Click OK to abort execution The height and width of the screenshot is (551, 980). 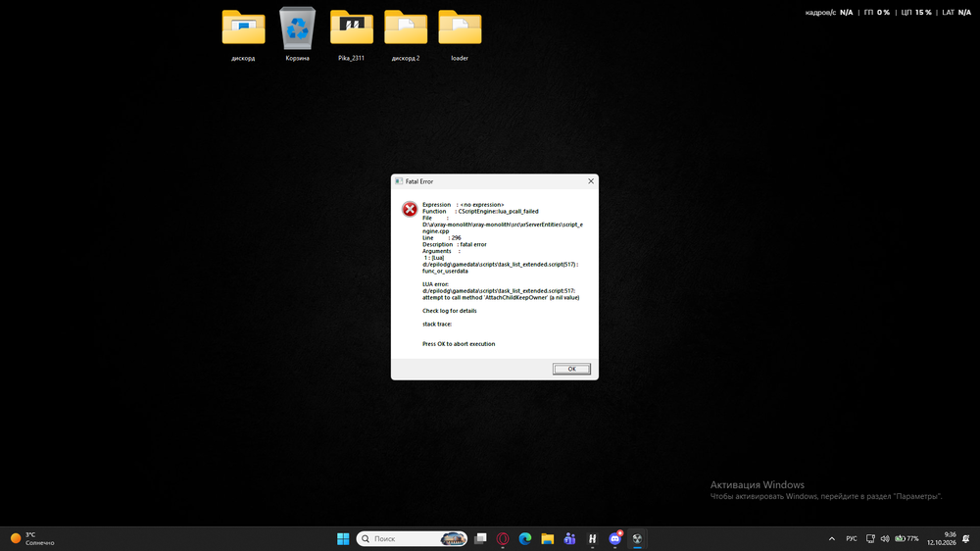(x=571, y=369)
